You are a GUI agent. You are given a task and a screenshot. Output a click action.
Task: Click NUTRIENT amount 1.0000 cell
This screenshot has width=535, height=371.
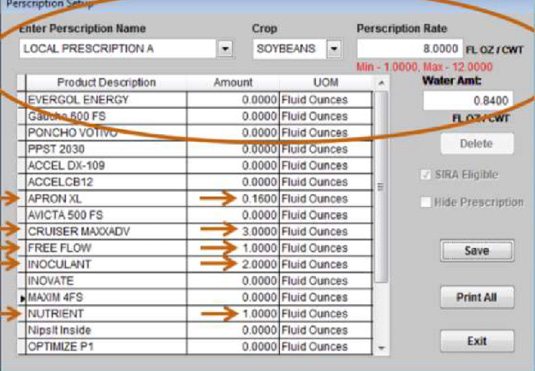point(233,314)
